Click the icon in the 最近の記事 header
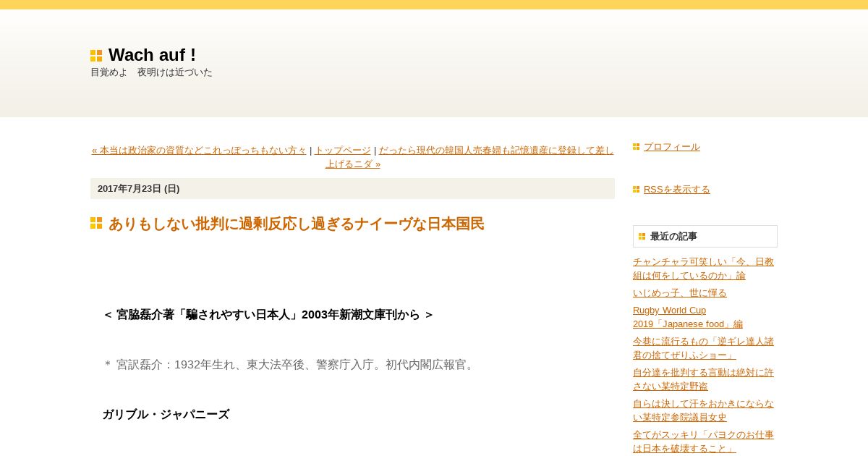The image size is (868, 456). [x=642, y=237]
